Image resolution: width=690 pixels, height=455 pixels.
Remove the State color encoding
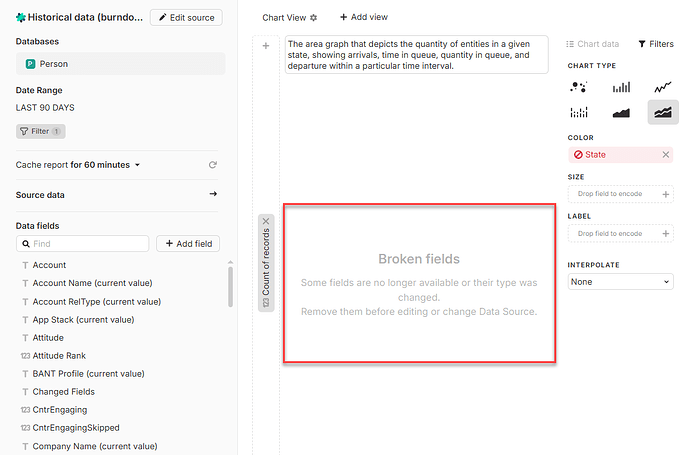click(666, 154)
